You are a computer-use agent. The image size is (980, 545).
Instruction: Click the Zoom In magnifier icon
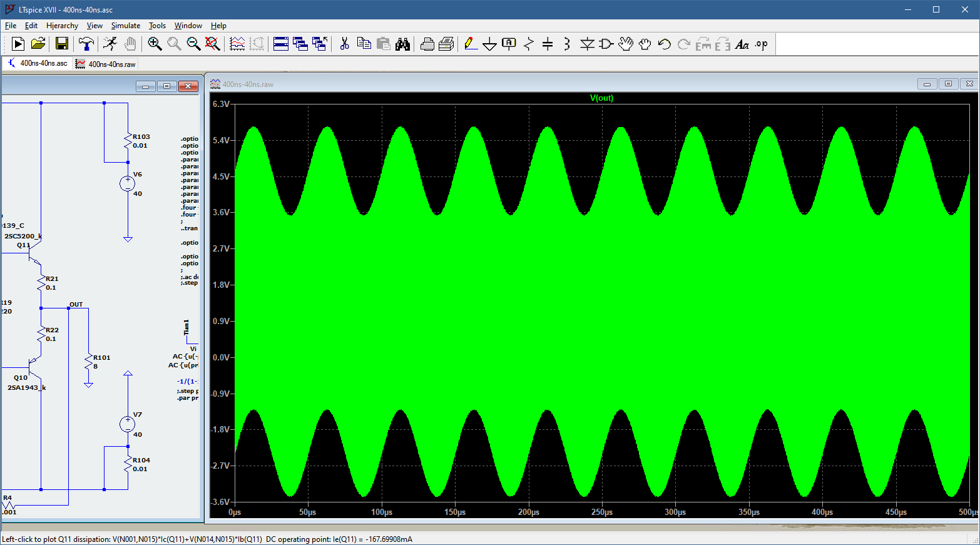click(155, 44)
